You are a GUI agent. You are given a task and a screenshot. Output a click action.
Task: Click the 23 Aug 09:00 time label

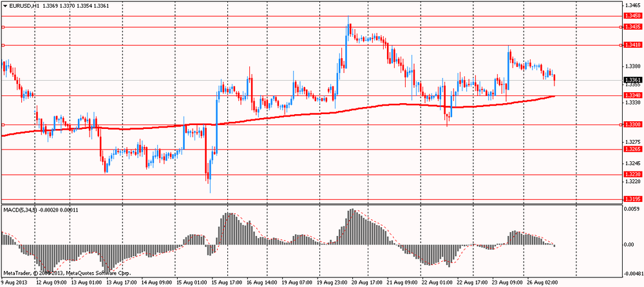tap(509, 283)
